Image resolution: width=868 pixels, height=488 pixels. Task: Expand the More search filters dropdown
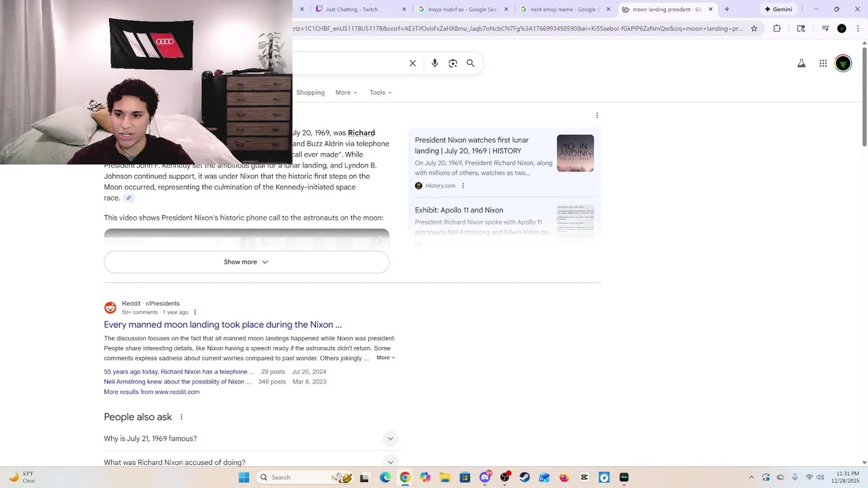click(x=346, y=92)
